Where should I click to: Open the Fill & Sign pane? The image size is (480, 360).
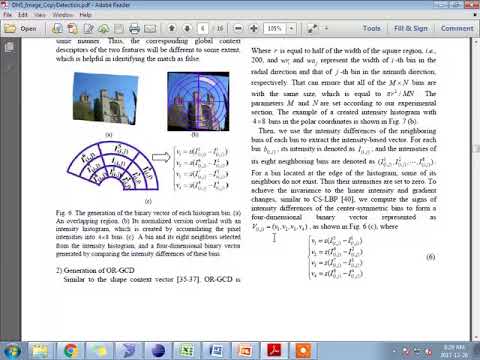[x=411, y=28]
